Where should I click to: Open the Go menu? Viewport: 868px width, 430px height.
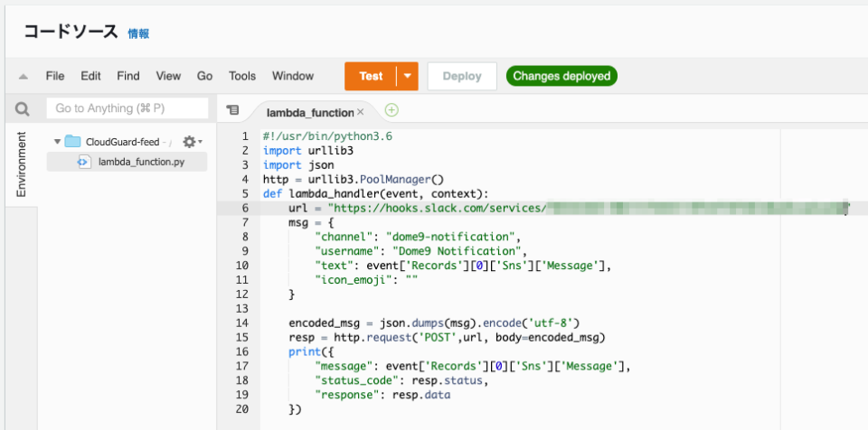point(205,76)
